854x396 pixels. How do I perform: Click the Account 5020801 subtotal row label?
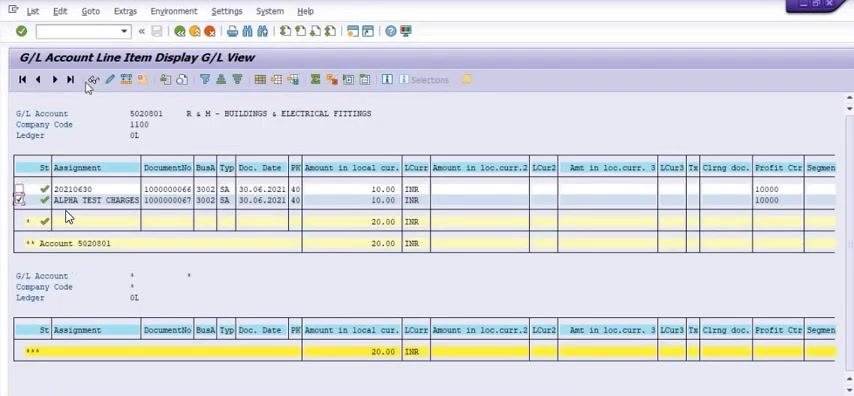[74, 243]
